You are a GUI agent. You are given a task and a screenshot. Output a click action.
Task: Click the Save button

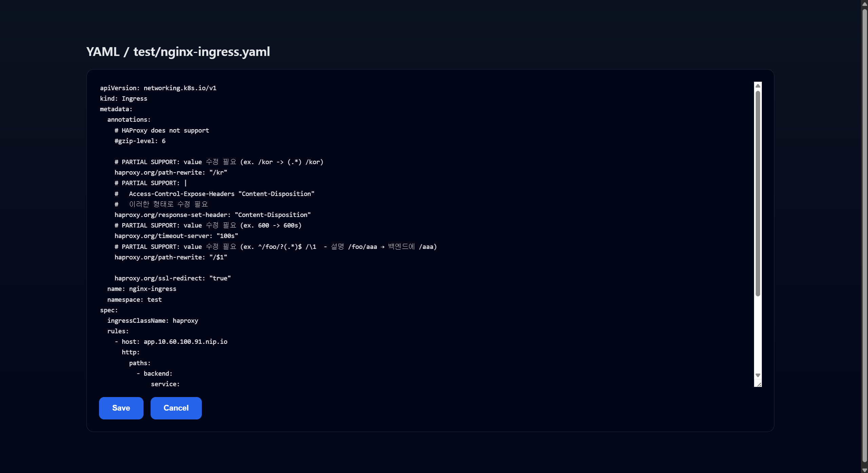[121, 408]
